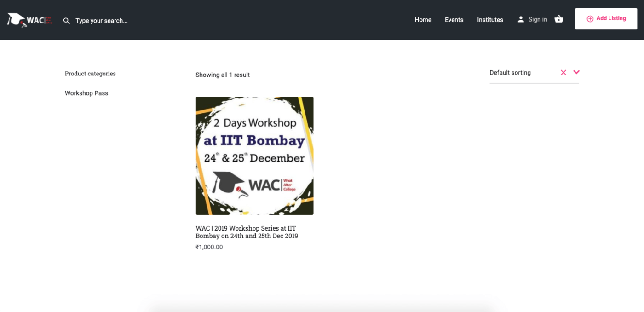Expand the sorting dropdown chevron

[x=576, y=72]
